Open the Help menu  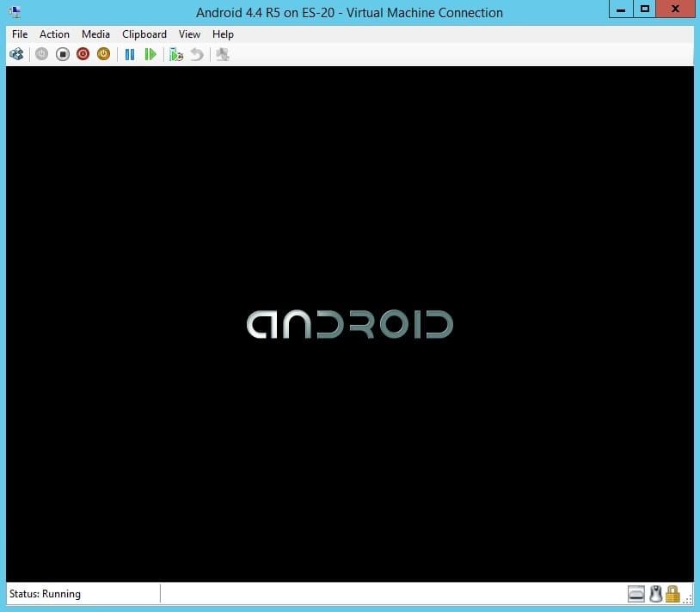(x=223, y=34)
